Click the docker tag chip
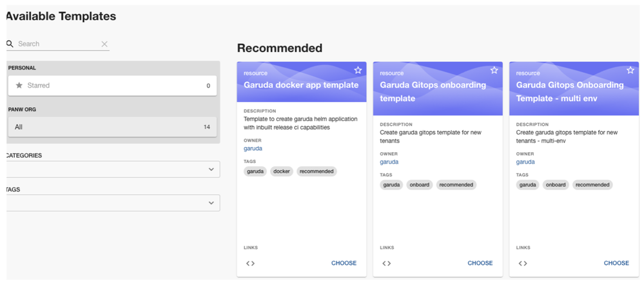 point(281,171)
